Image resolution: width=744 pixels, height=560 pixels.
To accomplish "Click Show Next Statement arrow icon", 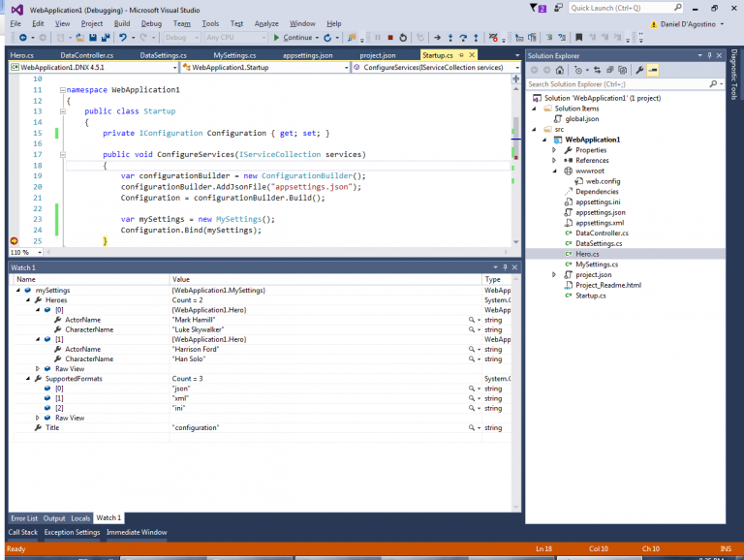I will (x=437, y=38).
